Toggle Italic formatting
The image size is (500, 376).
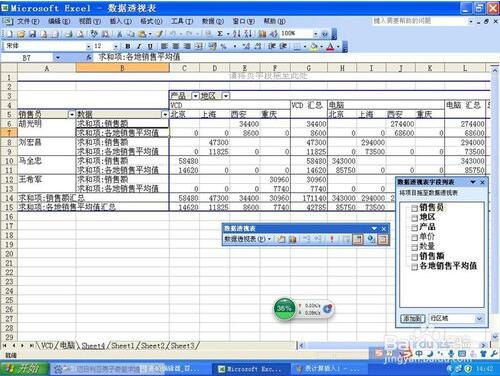pyautogui.click(x=139, y=46)
